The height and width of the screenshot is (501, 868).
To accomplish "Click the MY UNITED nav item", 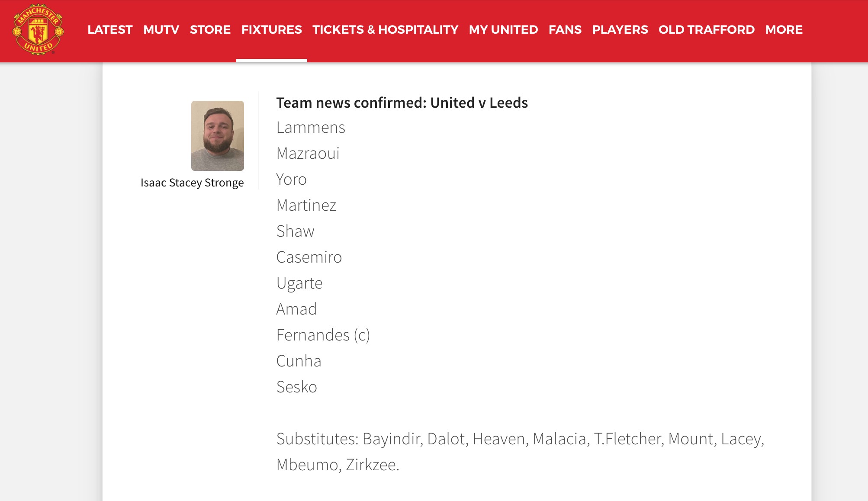I will [503, 29].
